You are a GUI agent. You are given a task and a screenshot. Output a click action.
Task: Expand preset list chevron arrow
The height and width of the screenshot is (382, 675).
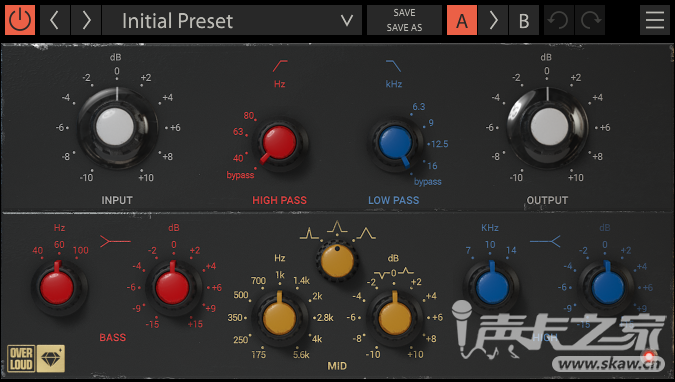click(347, 20)
